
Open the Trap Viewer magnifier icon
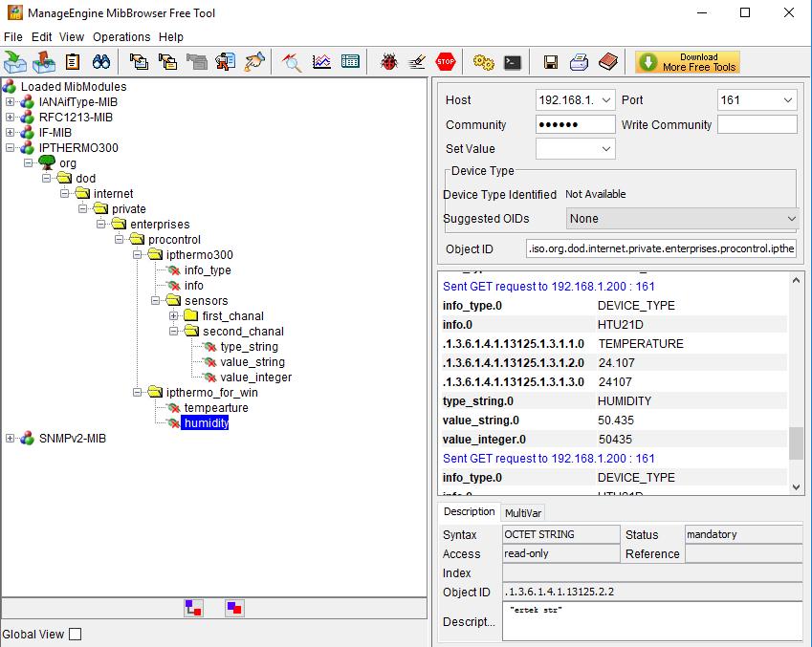(292, 62)
